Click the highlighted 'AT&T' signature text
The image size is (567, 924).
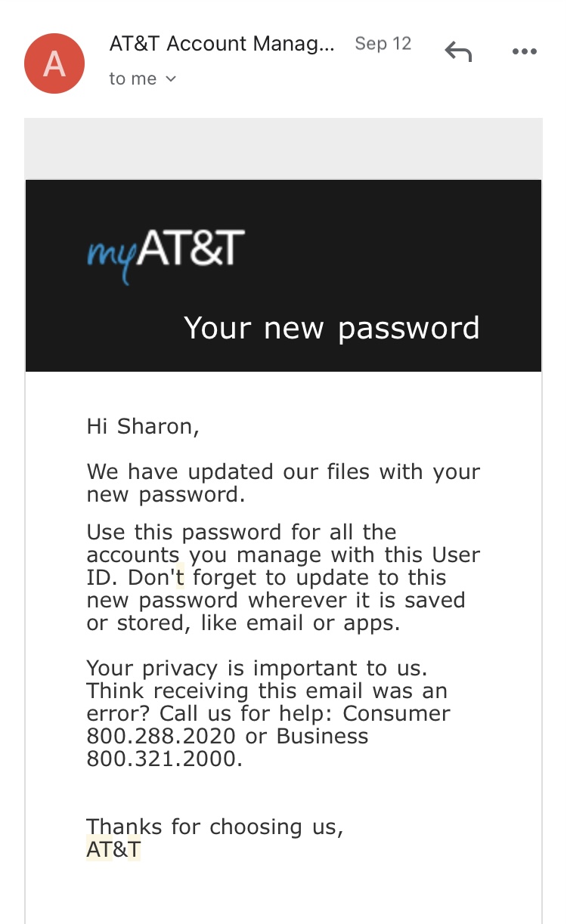click(113, 849)
